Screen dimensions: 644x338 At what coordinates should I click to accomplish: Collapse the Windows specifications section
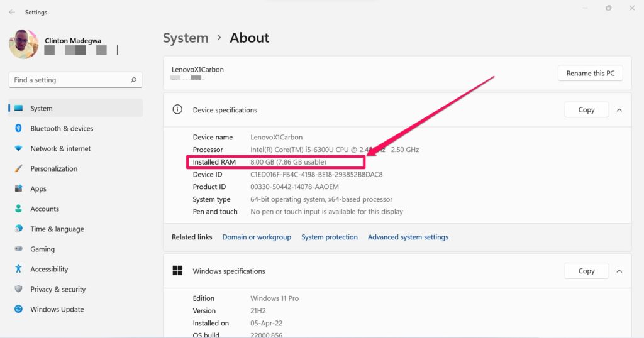tap(619, 271)
